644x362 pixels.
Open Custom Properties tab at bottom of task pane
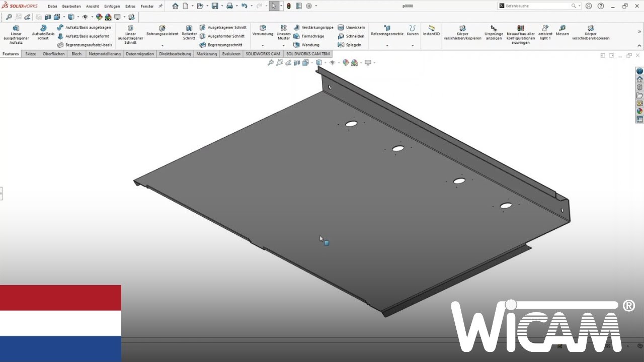[639, 120]
